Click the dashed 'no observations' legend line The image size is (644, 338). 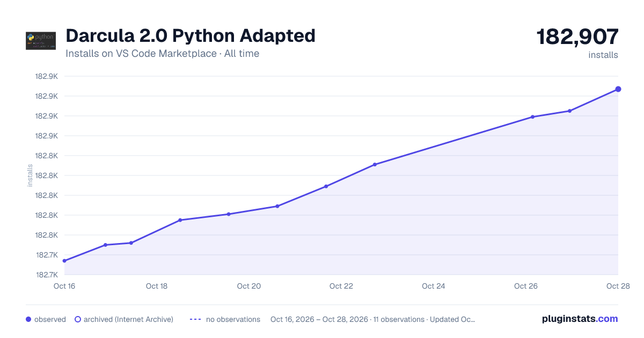(x=195, y=319)
